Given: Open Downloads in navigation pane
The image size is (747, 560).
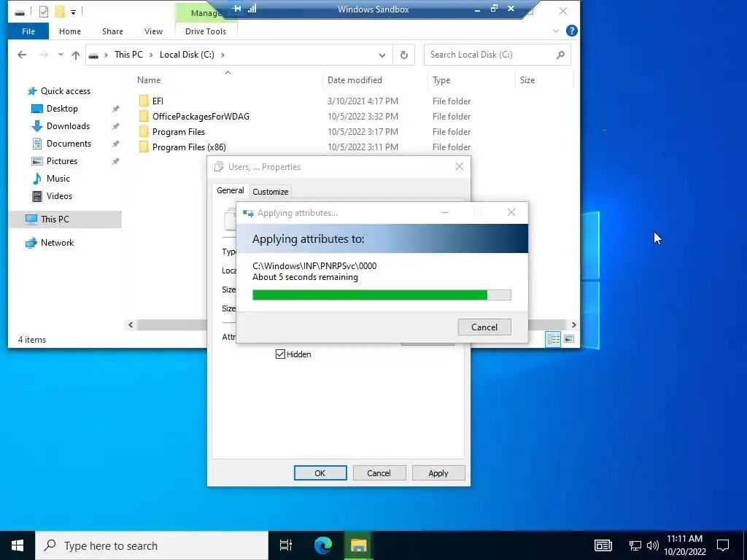Looking at the screenshot, I should point(68,126).
